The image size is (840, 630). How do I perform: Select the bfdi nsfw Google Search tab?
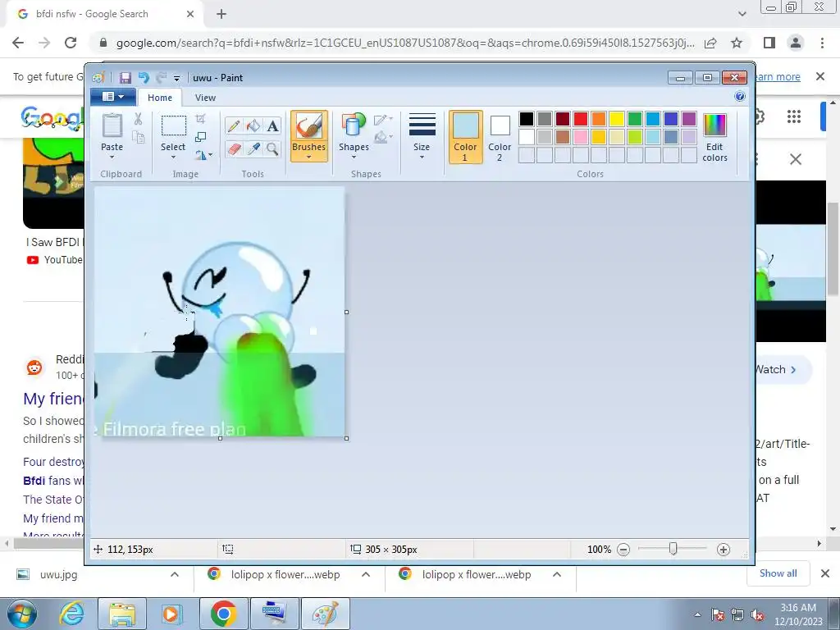[x=104, y=14]
